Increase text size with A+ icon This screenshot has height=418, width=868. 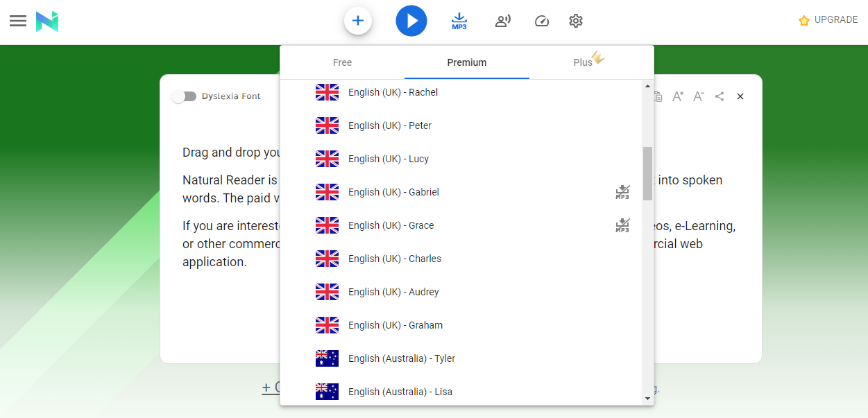(678, 96)
